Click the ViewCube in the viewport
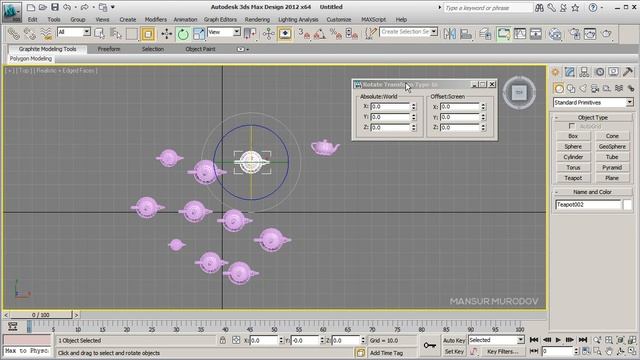The image size is (640, 360). click(x=519, y=93)
